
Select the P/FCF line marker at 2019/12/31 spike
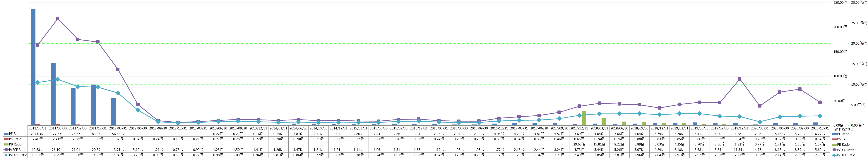(x=740, y=79)
